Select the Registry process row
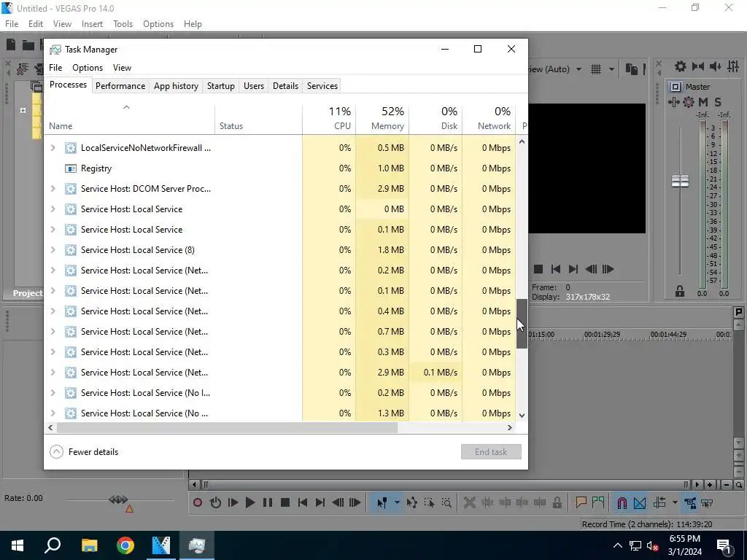 [x=280, y=168]
